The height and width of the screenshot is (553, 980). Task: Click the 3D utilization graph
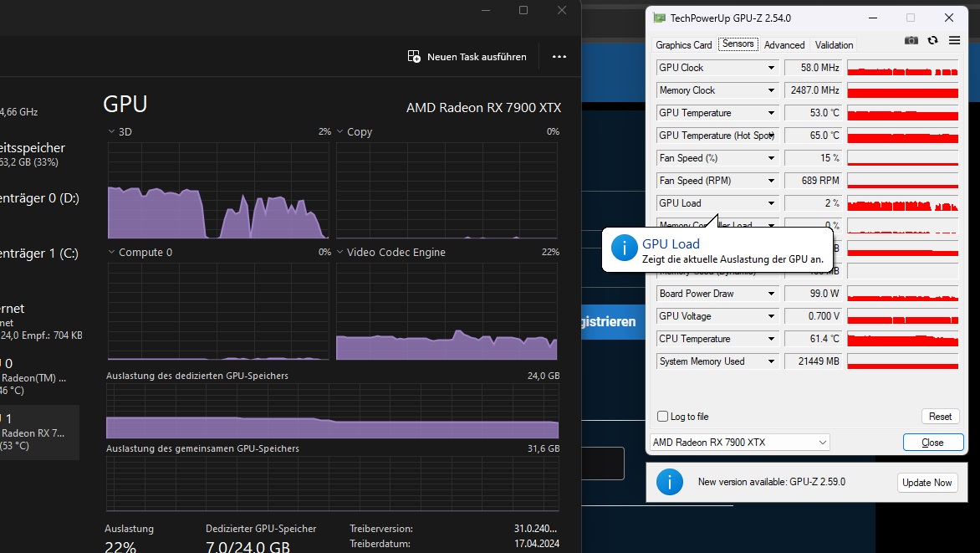click(218, 190)
